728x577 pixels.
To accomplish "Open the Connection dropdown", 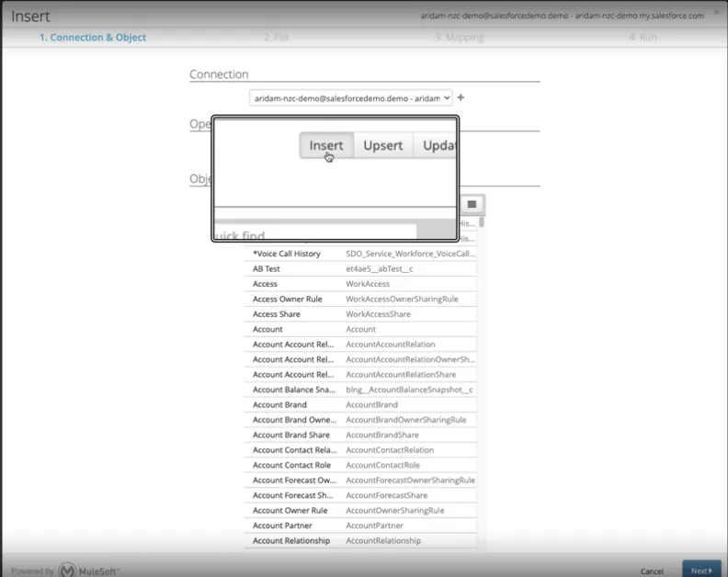I will 350,98.
